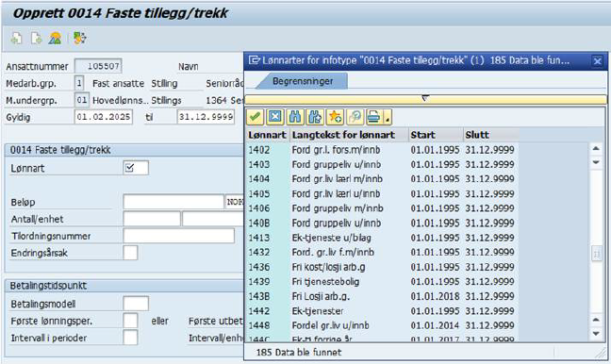611x364 pixels.
Task: Open the Begrensninger tab
Action: coord(303,81)
